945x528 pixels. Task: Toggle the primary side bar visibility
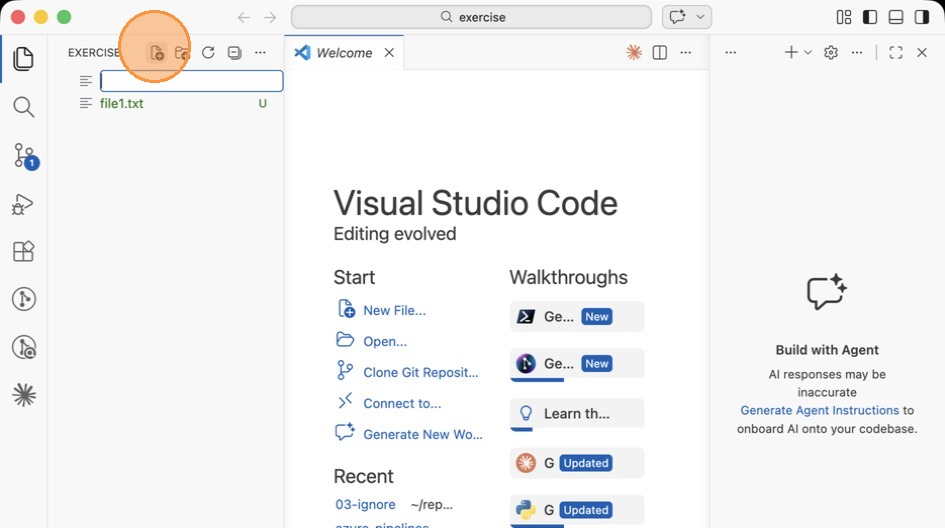coord(870,17)
